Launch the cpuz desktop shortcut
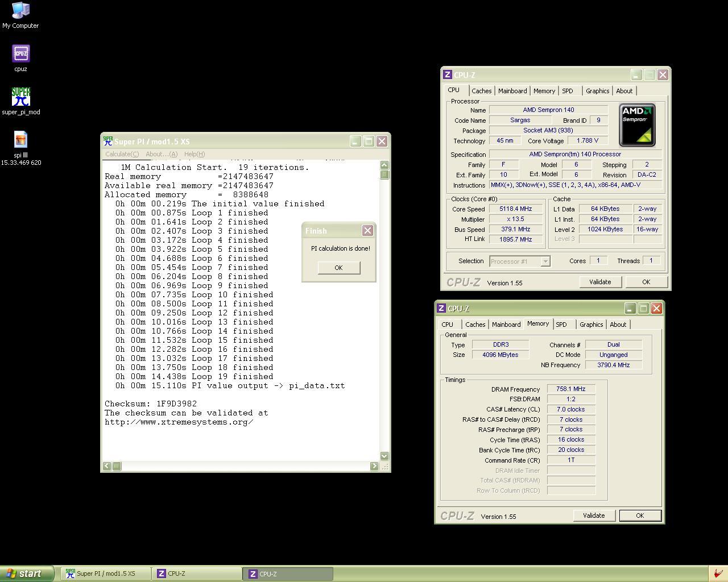 (20, 58)
